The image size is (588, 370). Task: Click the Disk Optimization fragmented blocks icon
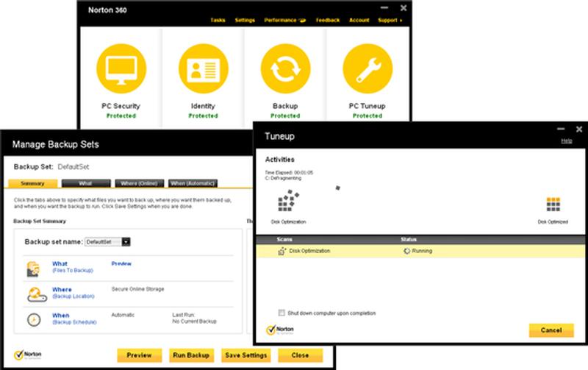(288, 201)
